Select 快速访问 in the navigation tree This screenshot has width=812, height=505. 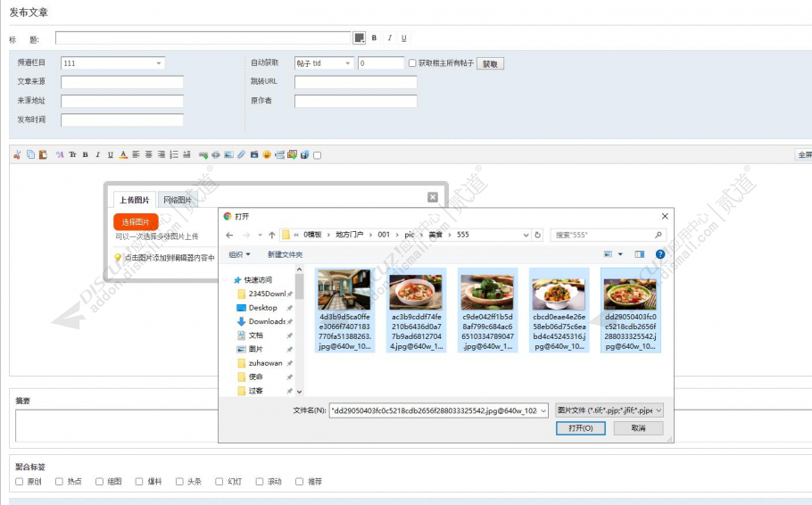[x=258, y=279]
